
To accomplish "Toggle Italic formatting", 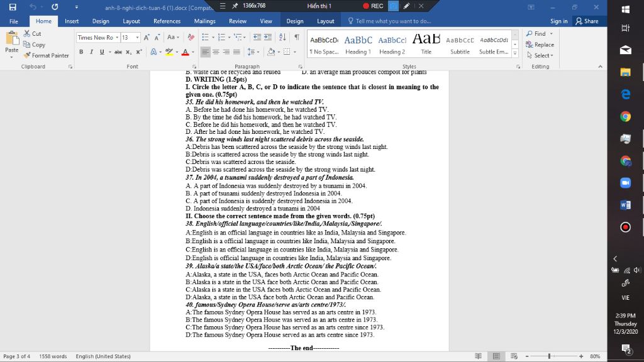I will [x=91, y=52].
